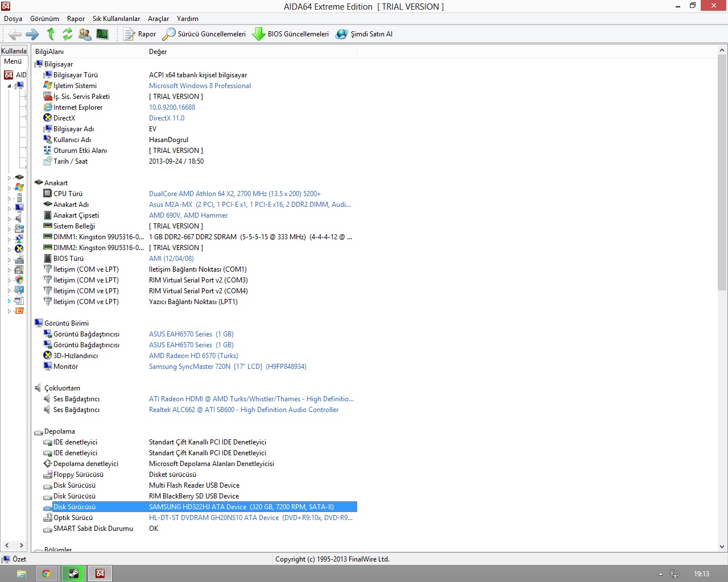
Task: Open BIOS Güncellemeleri from the toolbar
Action: click(x=291, y=34)
